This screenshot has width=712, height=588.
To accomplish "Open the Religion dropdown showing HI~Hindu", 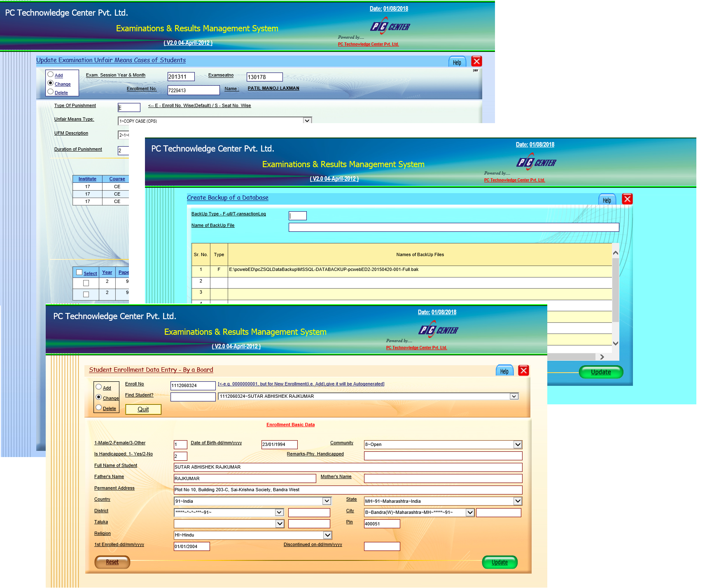I will click(327, 535).
